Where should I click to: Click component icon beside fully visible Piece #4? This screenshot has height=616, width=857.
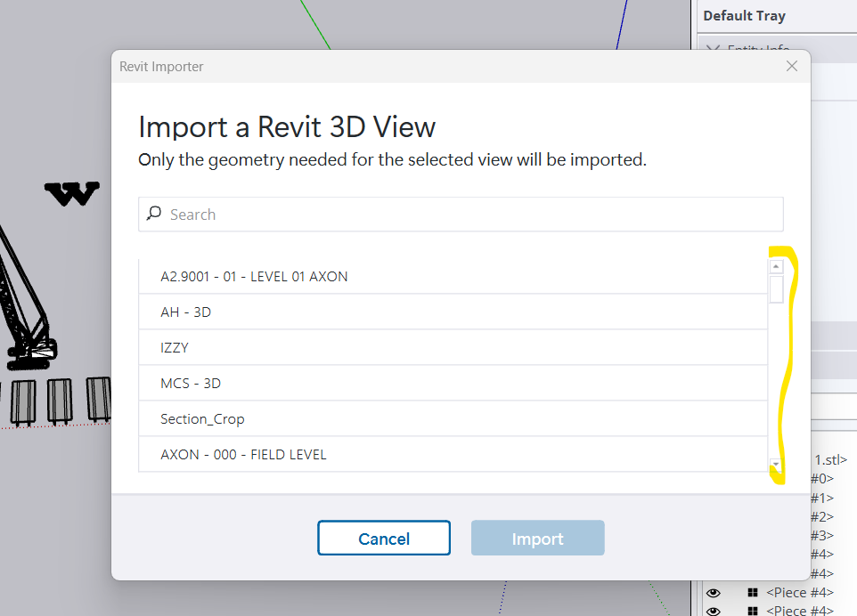pyautogui.click(x=753, y=593)
